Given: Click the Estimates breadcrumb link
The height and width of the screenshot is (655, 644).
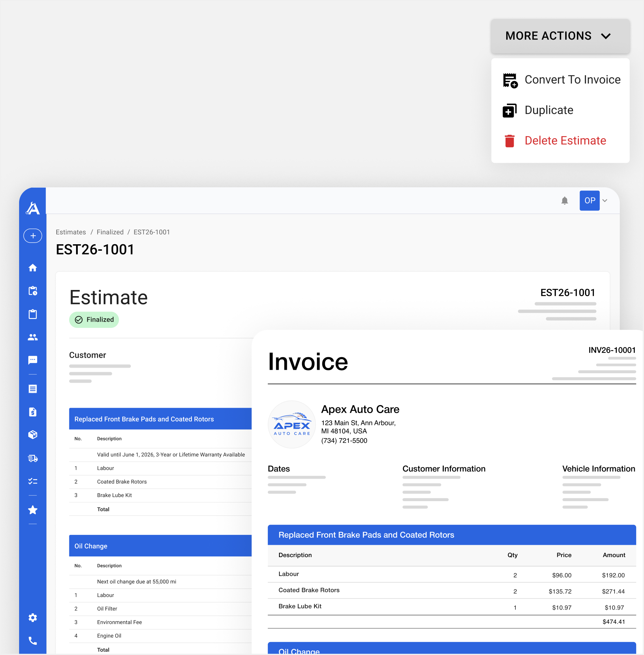Looking at the screenshot, I should (71, 232).
